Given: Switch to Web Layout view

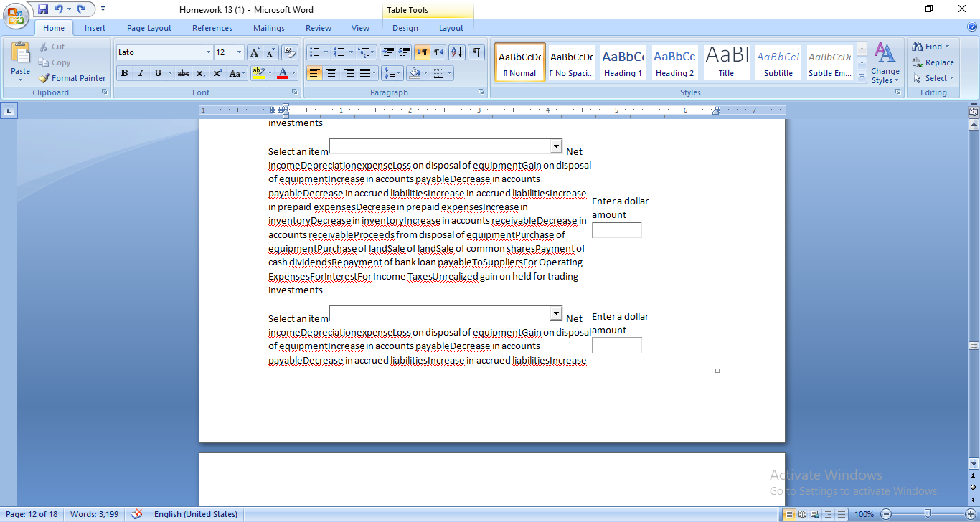Looking at the screenshot, I should point(815,514).
